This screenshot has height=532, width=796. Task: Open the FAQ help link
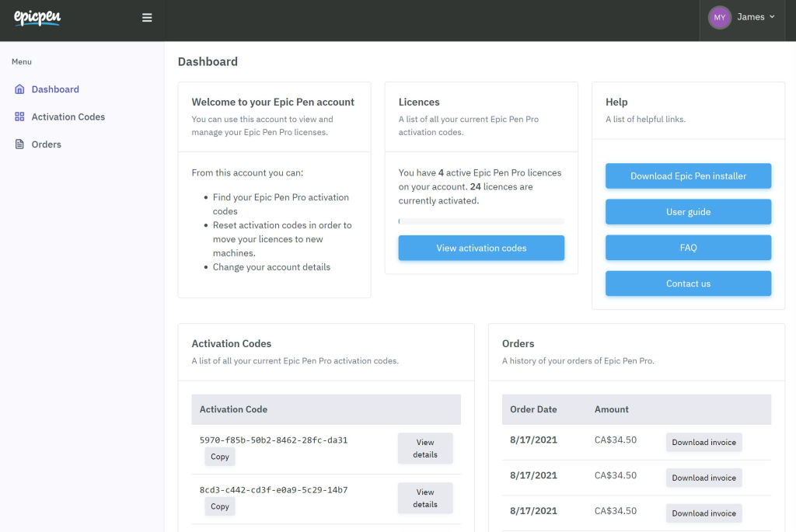688,248
